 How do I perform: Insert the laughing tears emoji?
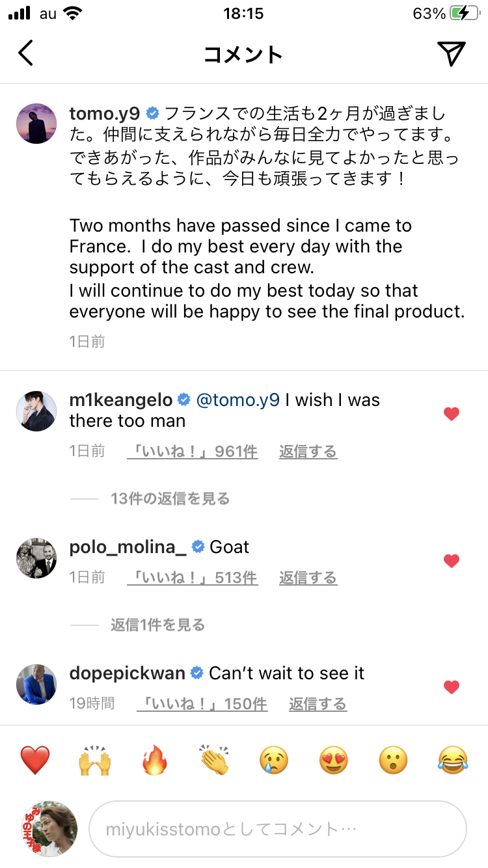[x=454, y=759]
